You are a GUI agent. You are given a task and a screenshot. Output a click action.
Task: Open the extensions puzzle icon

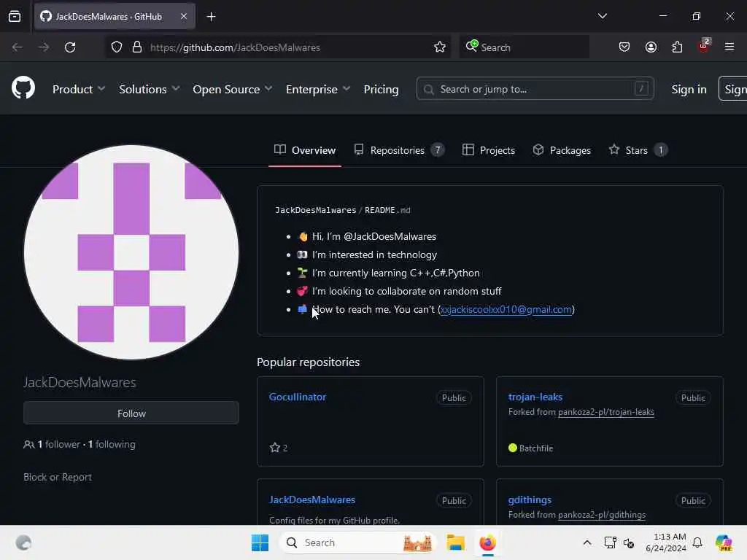677,47
